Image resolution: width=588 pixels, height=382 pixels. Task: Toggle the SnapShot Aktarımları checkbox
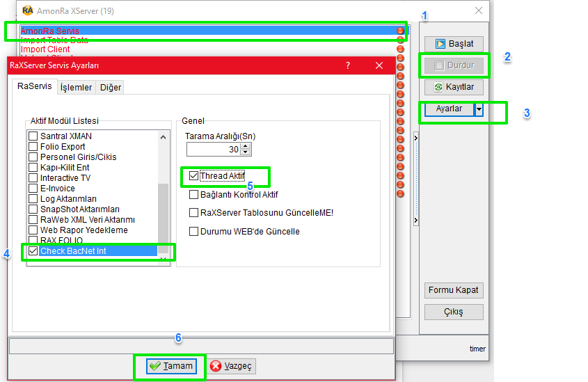(x=33, y=209)
